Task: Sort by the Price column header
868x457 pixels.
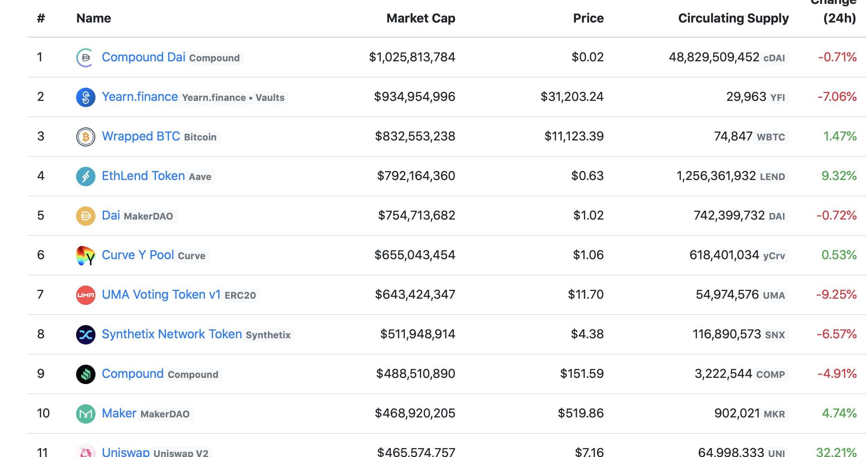Action: [588, 18]
